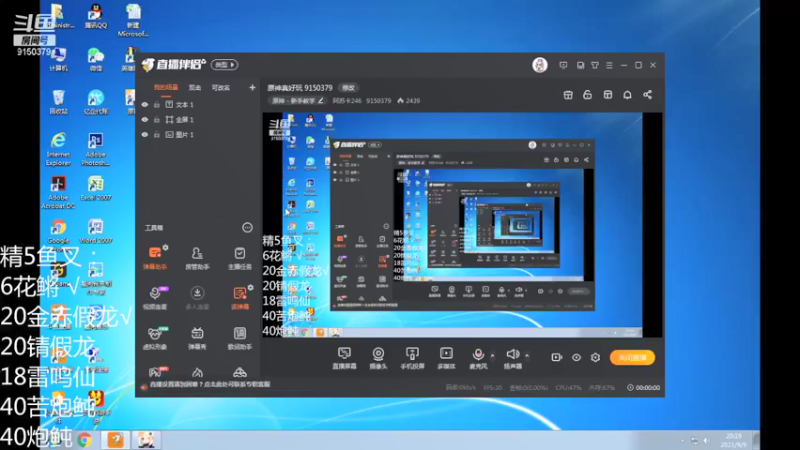The width and height of the screenshot is (800, 450).
Task: Expand speaker options arrow
Action: click(527, 355)
